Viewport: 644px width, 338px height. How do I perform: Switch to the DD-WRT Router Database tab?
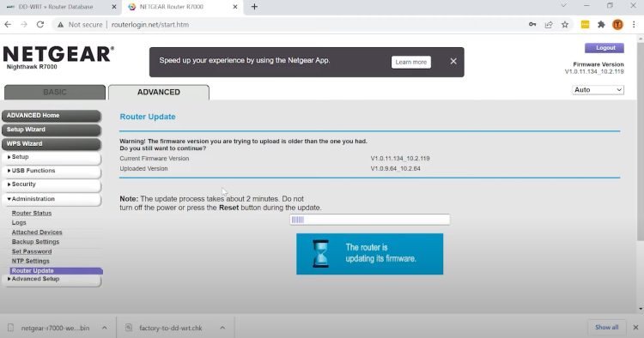[x=56, y=7]
